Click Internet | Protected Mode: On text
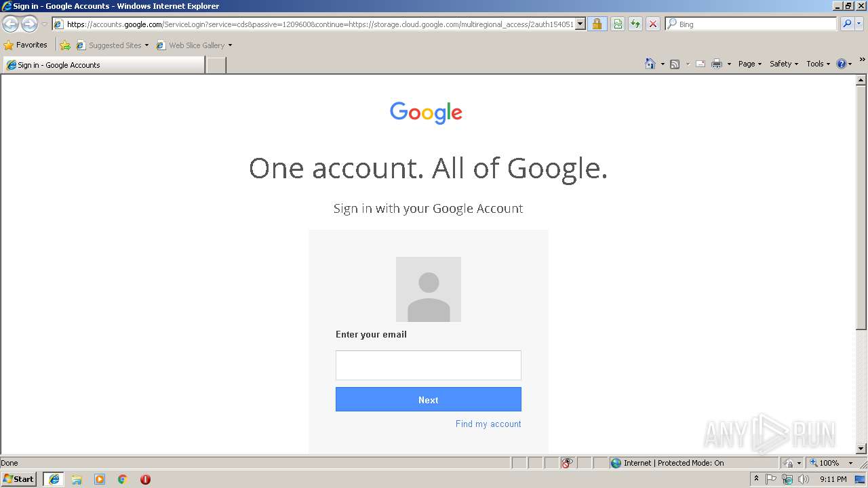The image size is (868, 488). click(x=674, y=463)
